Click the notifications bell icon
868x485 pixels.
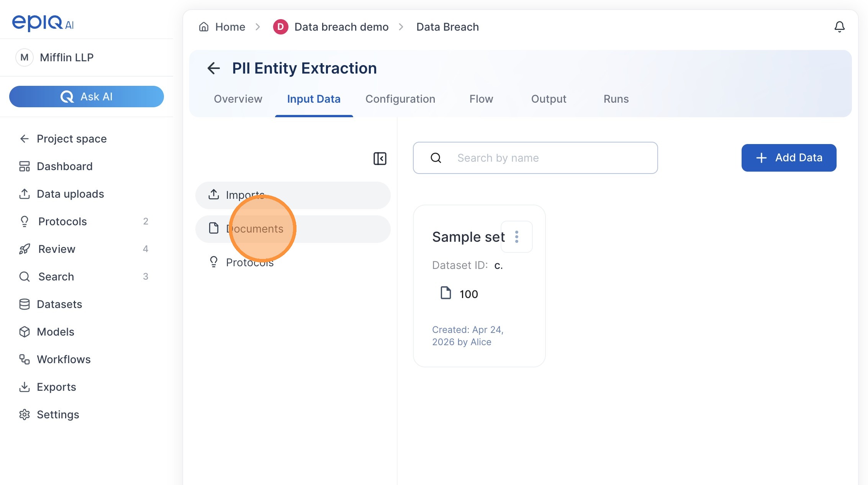pyautogui.click(x=839, y=27)
